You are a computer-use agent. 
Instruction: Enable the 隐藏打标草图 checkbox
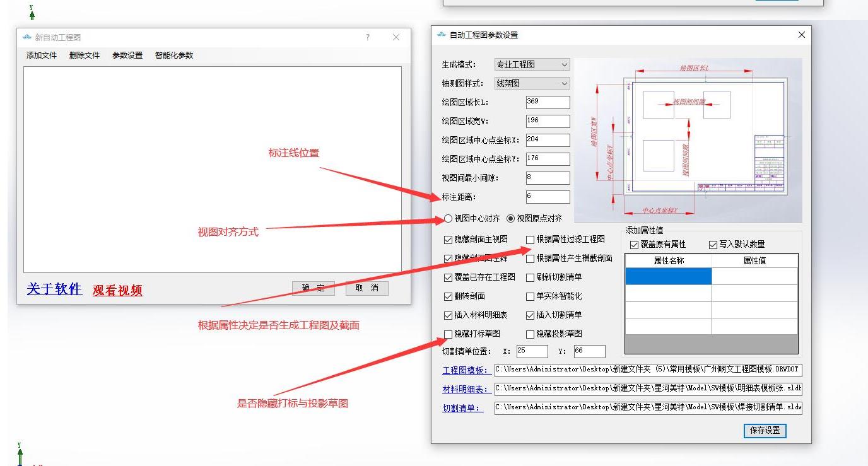tap(449, 334)
